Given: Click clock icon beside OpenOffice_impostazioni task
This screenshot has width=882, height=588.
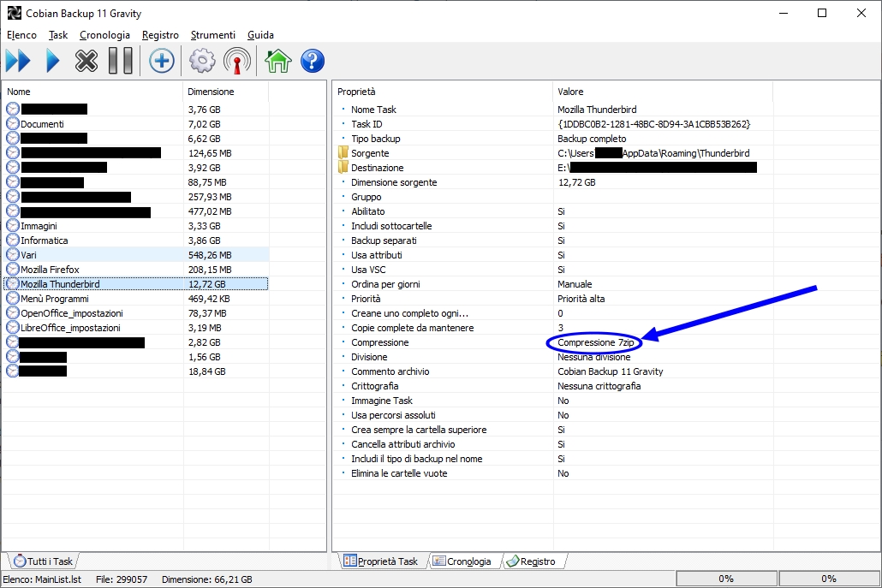Looking at the screenshot, I should click(12, 313).
